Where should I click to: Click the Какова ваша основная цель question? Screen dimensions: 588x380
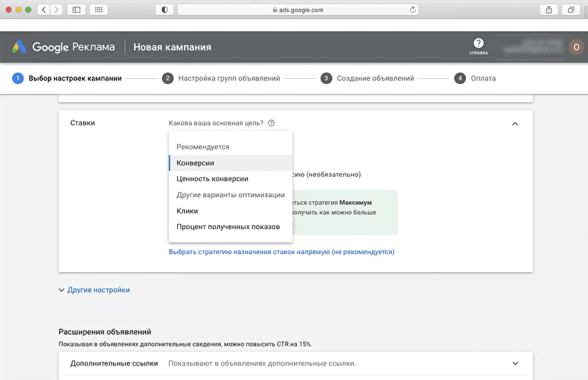pyautogui.click(x=216, y=123)
